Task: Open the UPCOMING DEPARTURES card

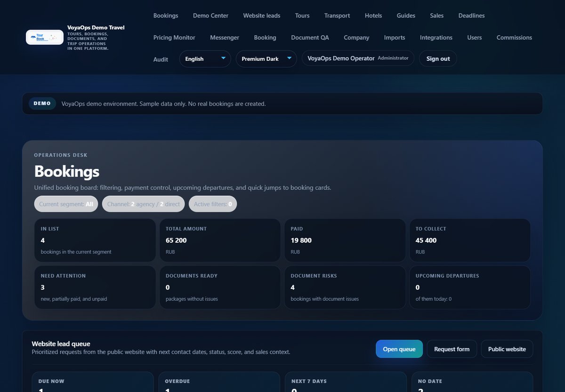Action: [470, 287]
